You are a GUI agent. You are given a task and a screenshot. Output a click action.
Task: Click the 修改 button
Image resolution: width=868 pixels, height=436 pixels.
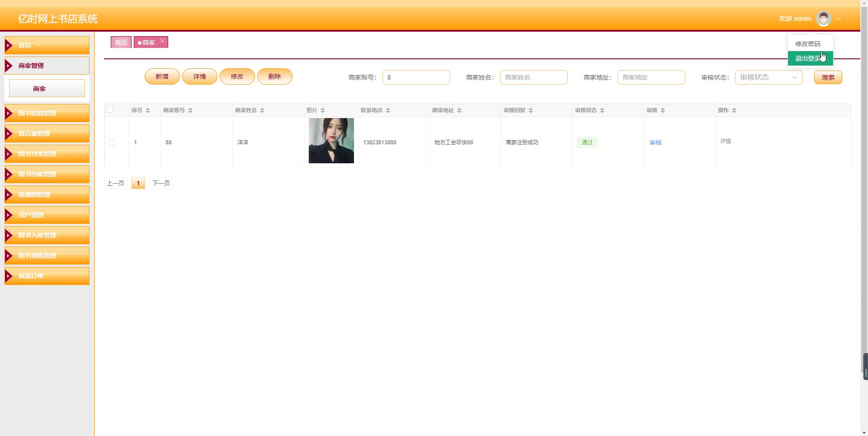[x=237, y=76]
